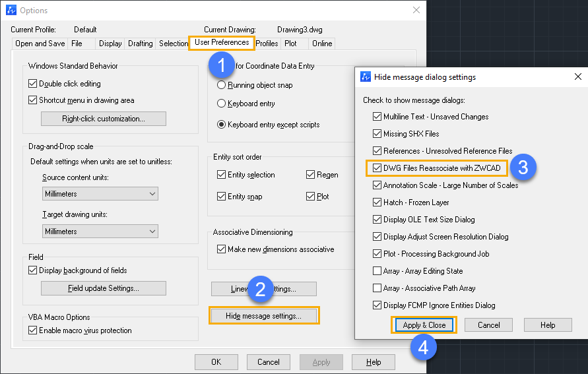Click Help in the Options dialog
Viewport: 588px width, 374px height.
tap(374, 362)
